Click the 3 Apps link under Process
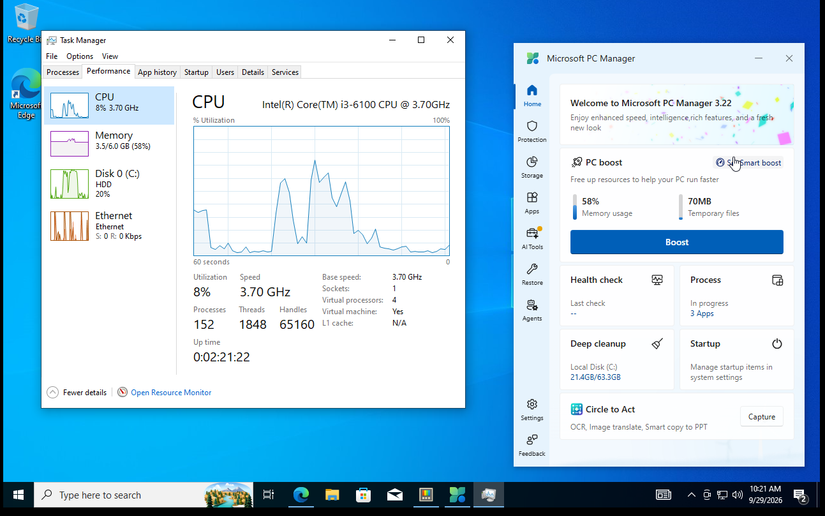The width and height of the screenshot is (825, 516). pos(702,313)
